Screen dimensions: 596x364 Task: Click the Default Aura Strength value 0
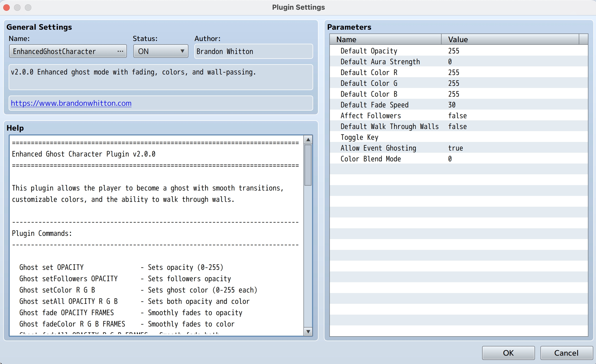450,62
